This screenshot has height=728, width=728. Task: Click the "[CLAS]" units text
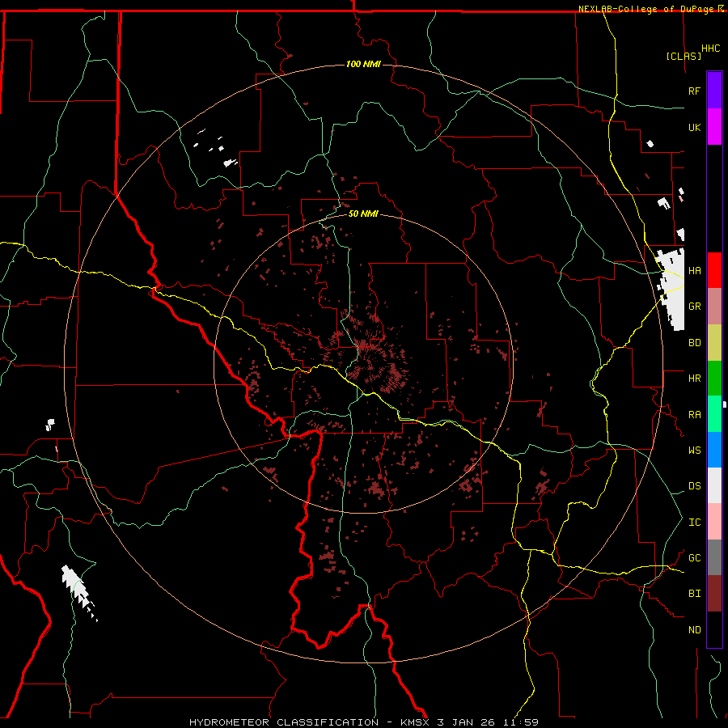click(684, 56)
